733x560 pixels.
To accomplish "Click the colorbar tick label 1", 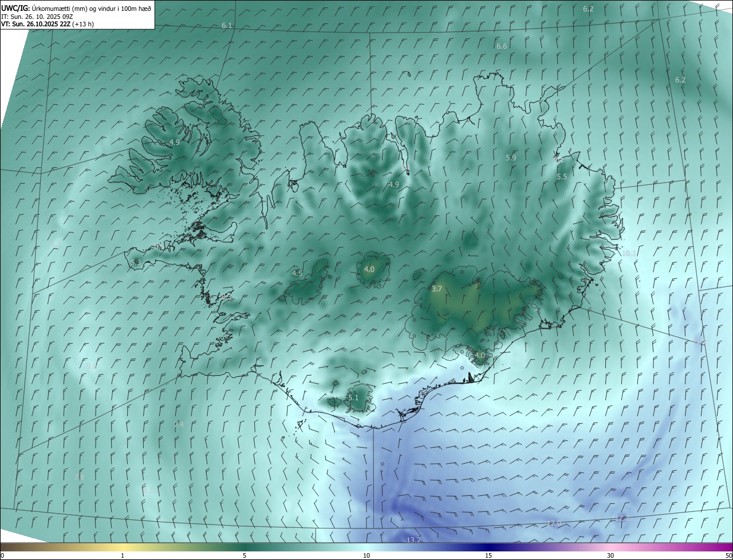I will [x=123, y=555].
